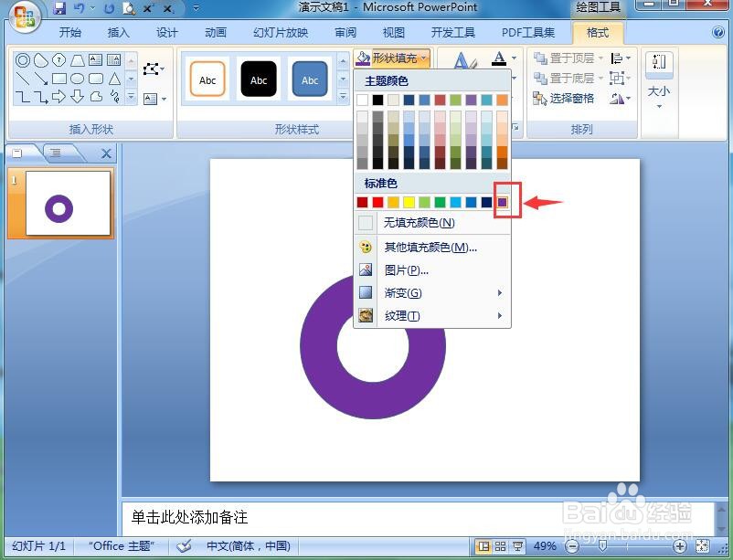Click 选择窗格 button
The height and width of the screenshot is (560, 733).
(x=564, y=98)
